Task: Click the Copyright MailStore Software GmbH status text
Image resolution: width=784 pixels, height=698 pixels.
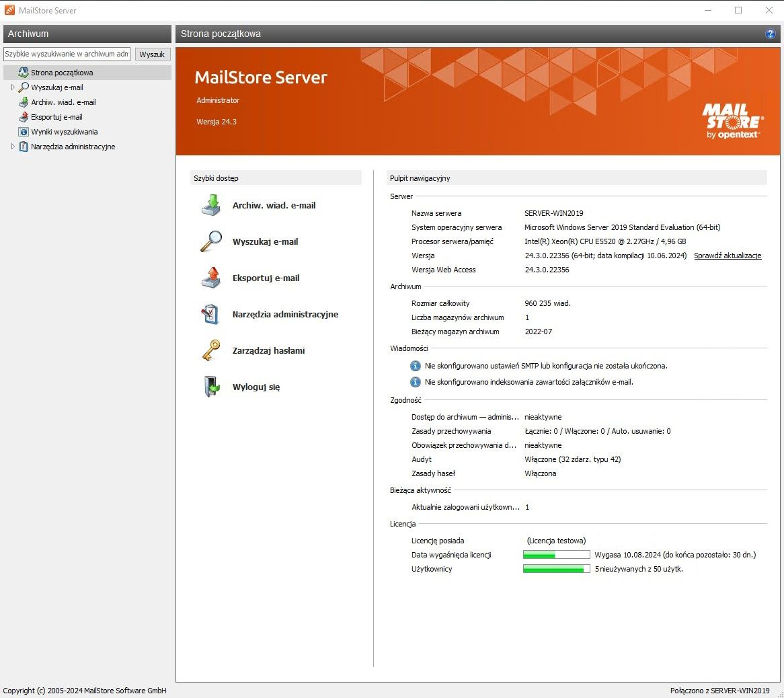Action: pos(85,691)
